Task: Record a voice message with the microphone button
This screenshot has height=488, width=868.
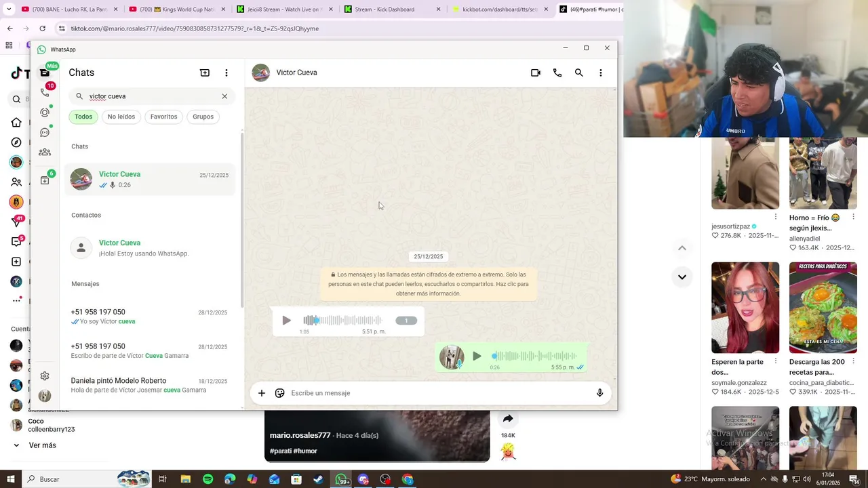Action: click(x=599, y=393)
